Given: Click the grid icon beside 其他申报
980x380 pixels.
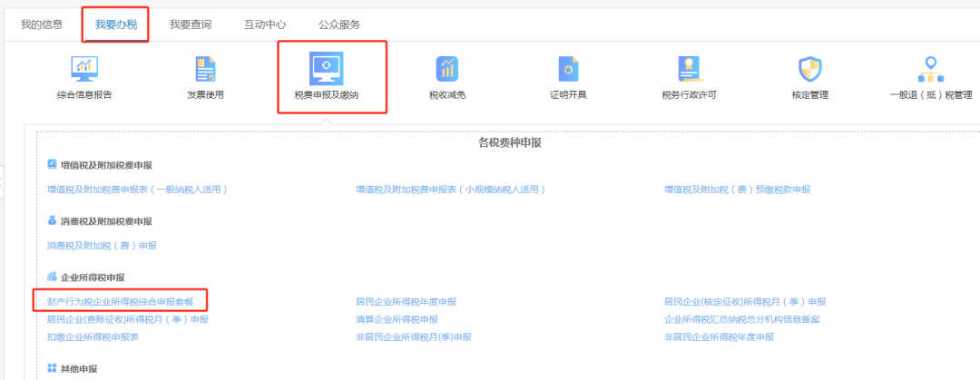Looking at the screenshot, I should [x=52, y=369].
